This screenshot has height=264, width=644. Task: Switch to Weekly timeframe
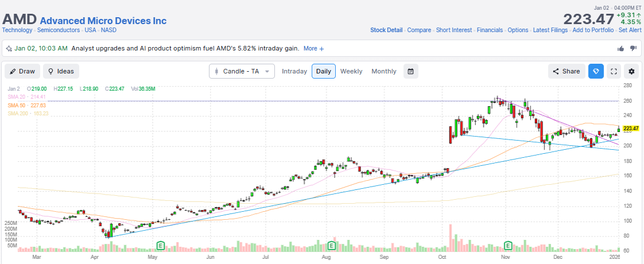pyautogui.click(x=351, y=71)
